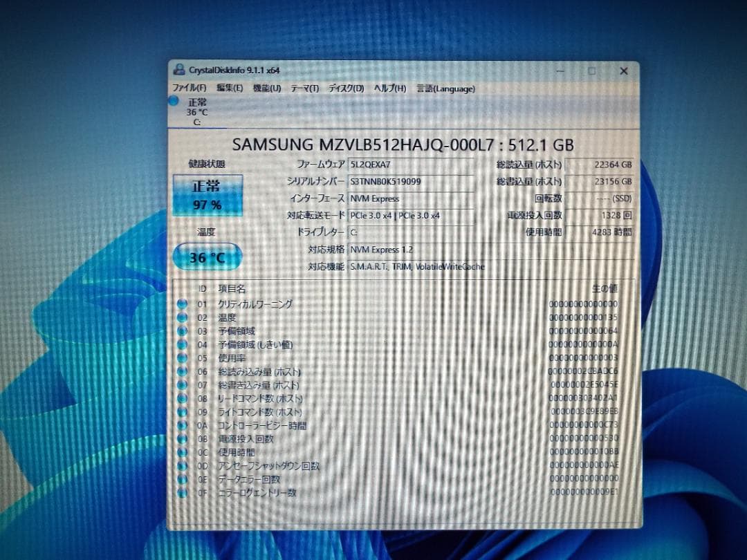Open the テーマ(T) theme menu

click(304, 88)
